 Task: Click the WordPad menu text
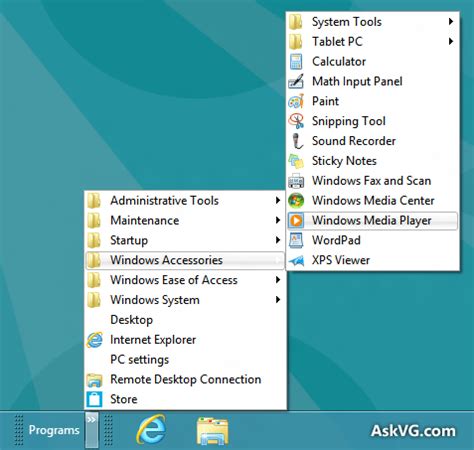[x=336, y=240]
